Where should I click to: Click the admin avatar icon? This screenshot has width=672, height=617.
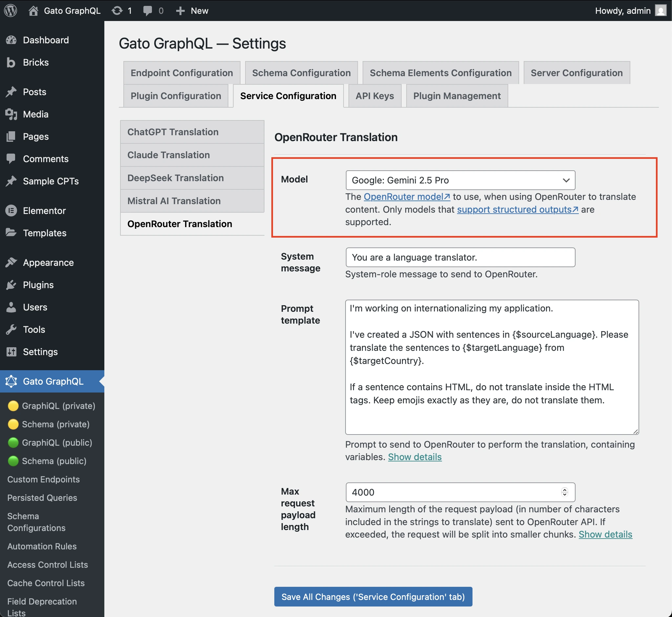coord(660,11)
